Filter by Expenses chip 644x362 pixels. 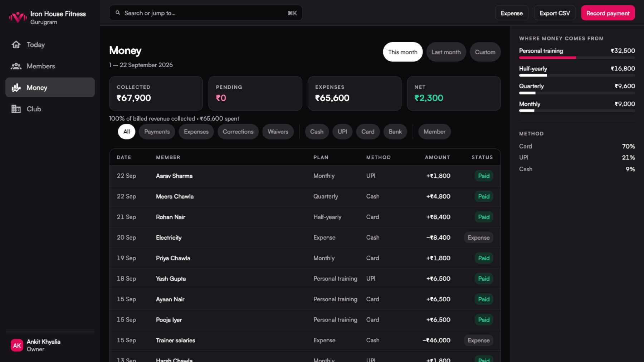[196, 132]
